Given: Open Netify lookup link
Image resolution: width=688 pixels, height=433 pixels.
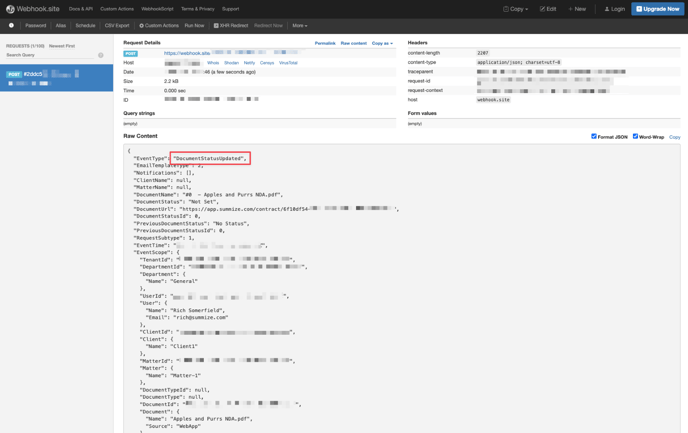Looking at the screenshot, I should [249, 63].
